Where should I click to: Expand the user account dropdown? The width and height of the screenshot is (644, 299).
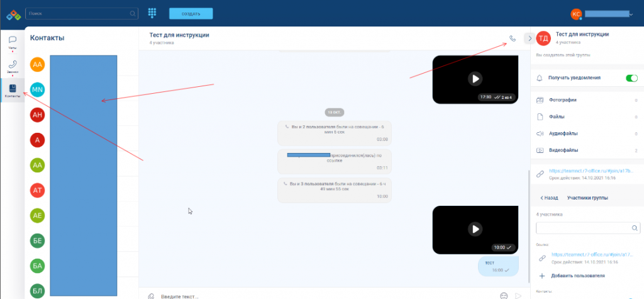point(631,14)
